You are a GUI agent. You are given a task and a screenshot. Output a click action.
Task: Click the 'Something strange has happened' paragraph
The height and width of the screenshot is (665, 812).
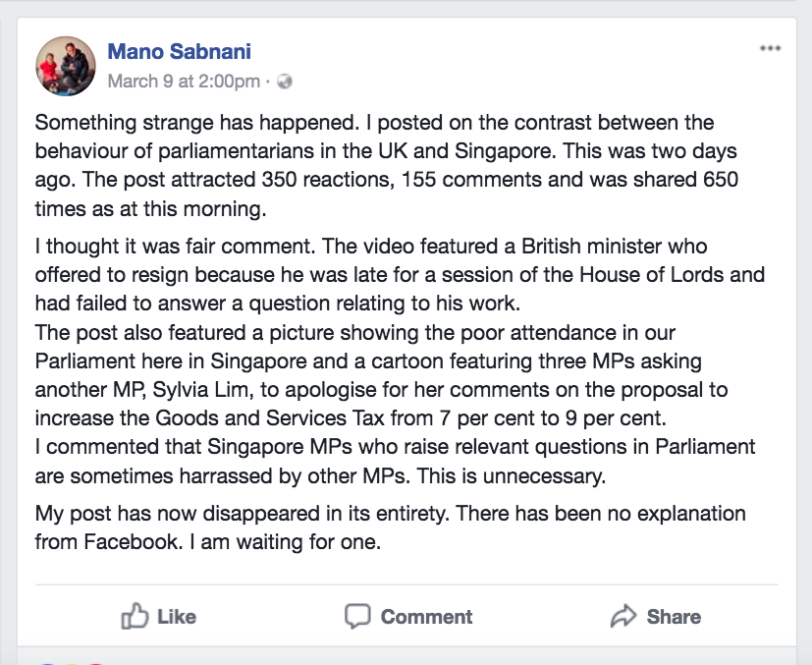[387, 165]
